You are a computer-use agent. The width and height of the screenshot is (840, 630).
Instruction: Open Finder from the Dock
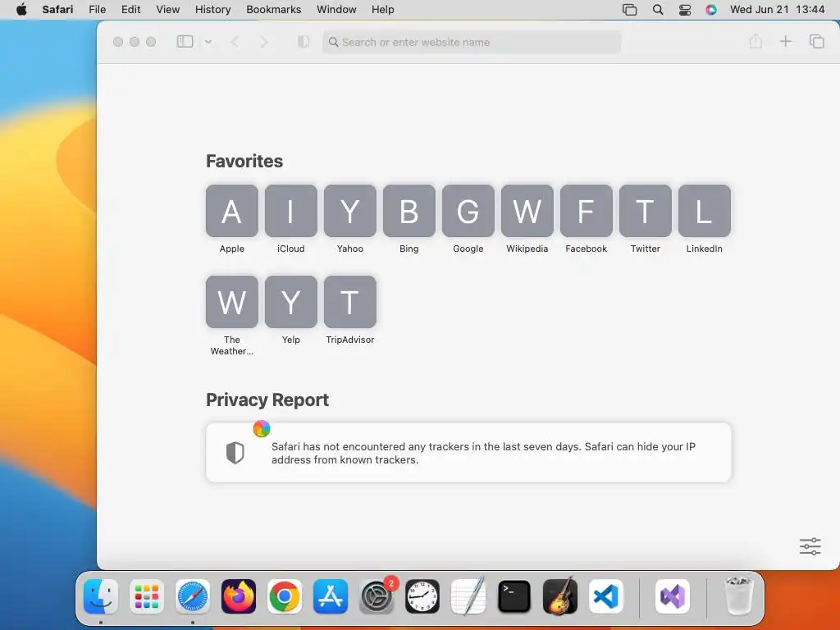point(101,596)
